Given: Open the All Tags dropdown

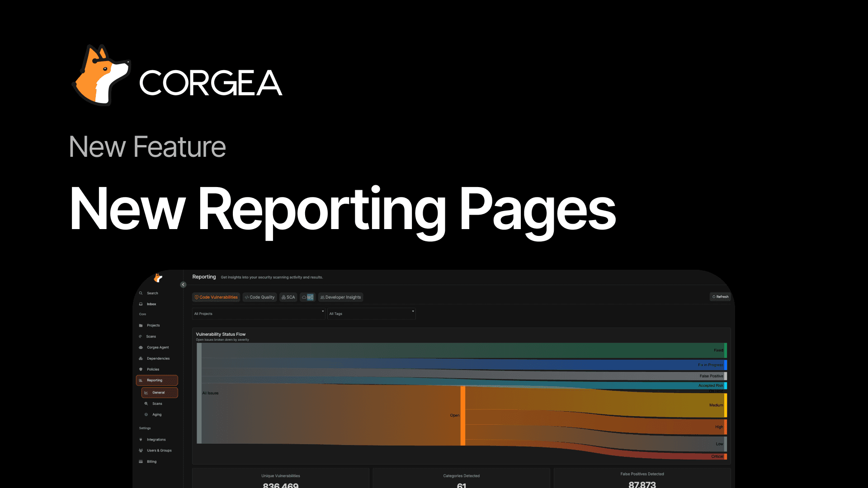Looking at the screenshot, I should pos(371,313).
